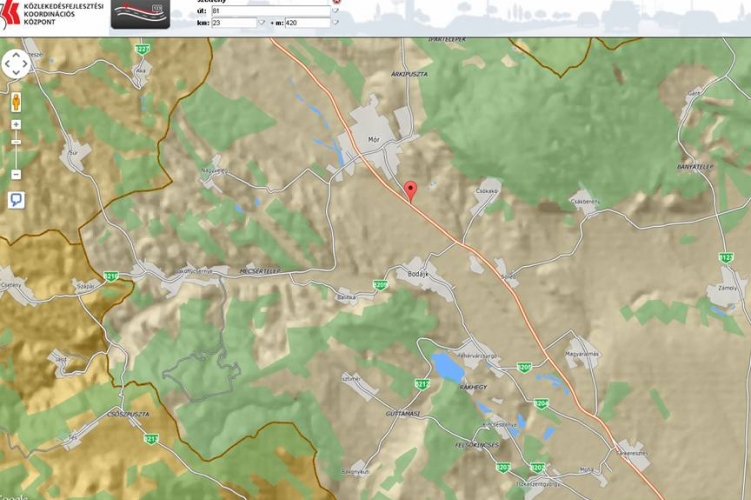Viewport: 751px width, 500px height.
Task: Click the Magyaralmás town label
Action: click(x=581, y=353)
